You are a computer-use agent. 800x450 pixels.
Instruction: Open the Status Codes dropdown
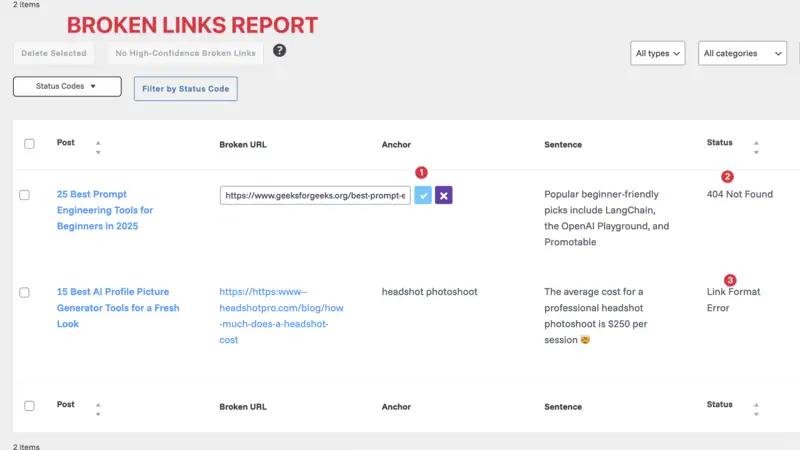click(x=67, y=86)
